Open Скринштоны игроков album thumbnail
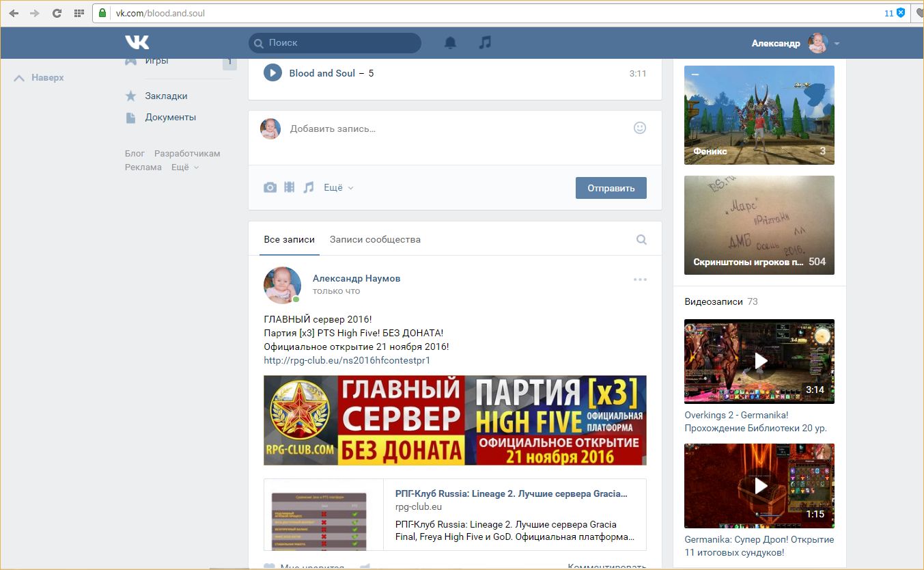The height and width of the screenshot is (570, 924). click(x=759, y=225)
